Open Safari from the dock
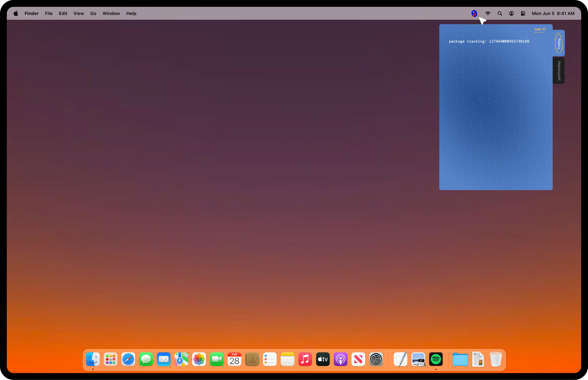The height and width of the screenshot is (380, 588). point(128,359)
